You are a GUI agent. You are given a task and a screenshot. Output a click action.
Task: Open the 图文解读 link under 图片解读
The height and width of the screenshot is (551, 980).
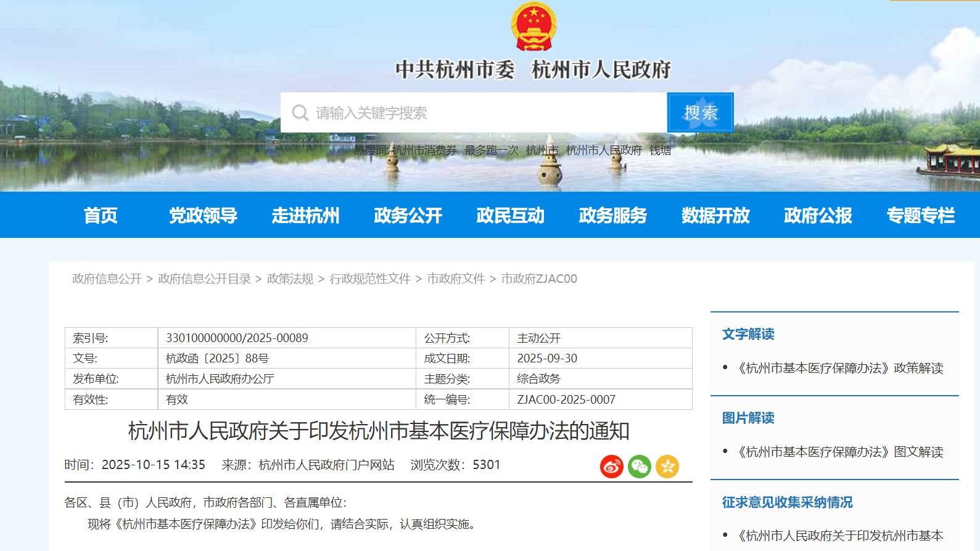[840, 452]
